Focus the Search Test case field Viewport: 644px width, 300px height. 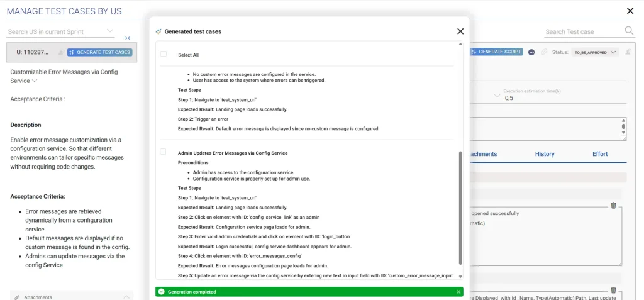pyautogui.click(x=583, y=31)
